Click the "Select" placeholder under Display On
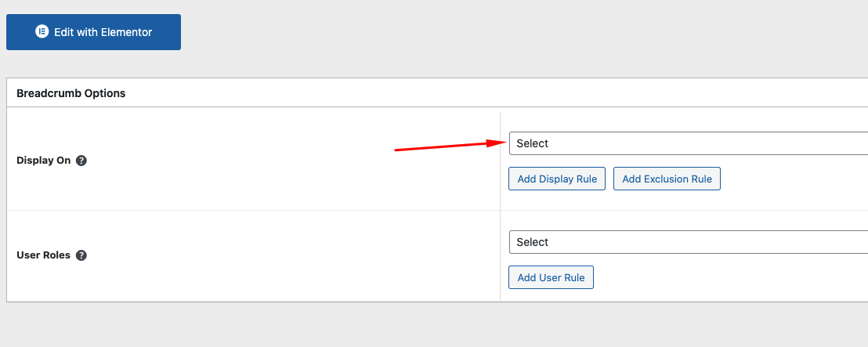This screenshot has height=347, width=868. click(x=533, y=143)
